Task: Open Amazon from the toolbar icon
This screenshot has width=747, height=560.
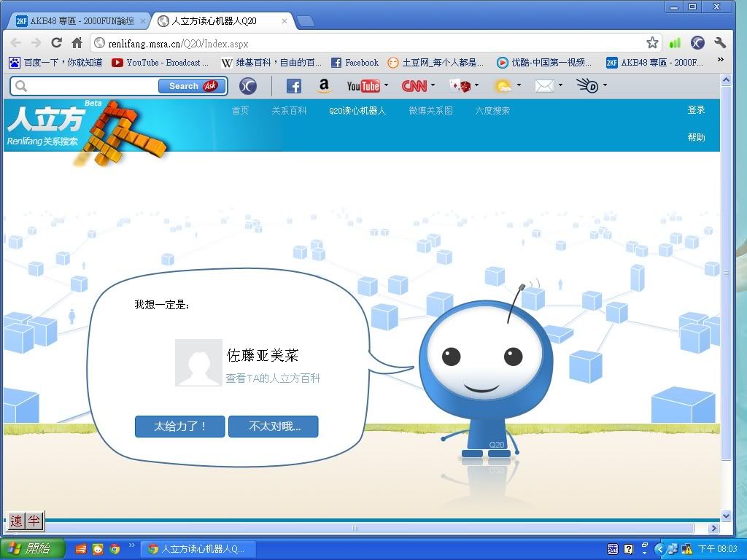Action: pos(324,86)
